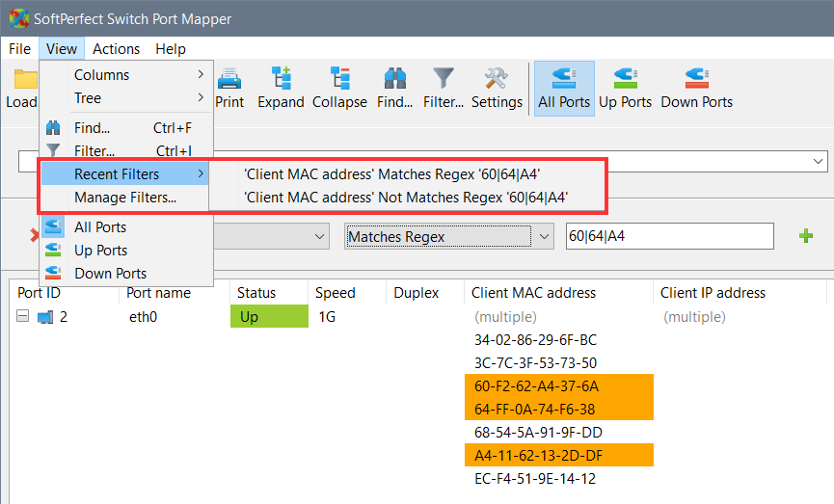Select the eth0 port name cell

coord(143,317)
